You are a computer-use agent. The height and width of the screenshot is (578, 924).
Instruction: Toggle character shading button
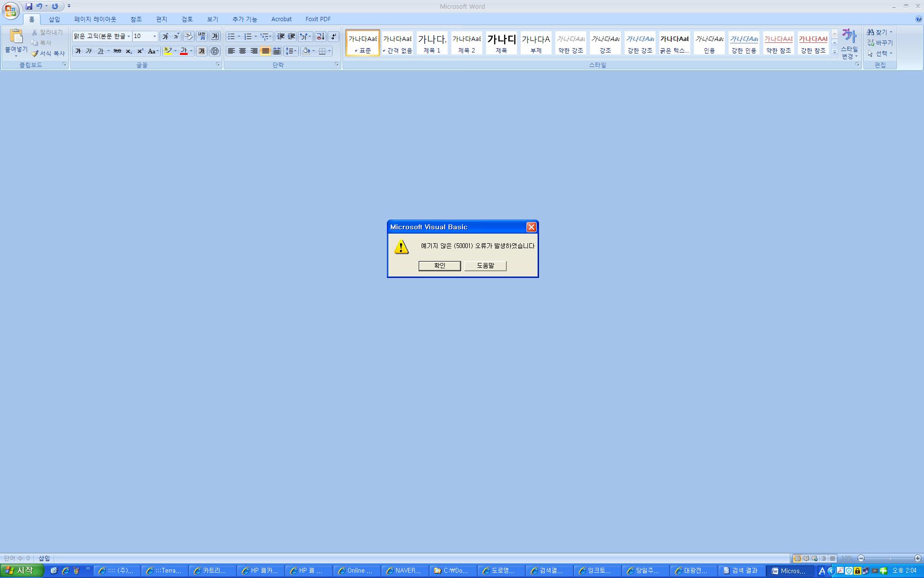click(202, 51)
